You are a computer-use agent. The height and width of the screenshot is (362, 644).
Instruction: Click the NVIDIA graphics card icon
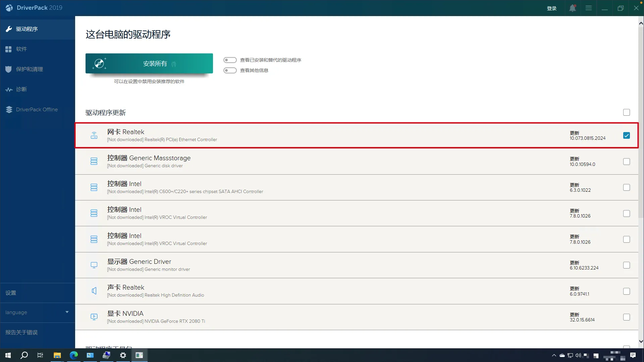94,317
